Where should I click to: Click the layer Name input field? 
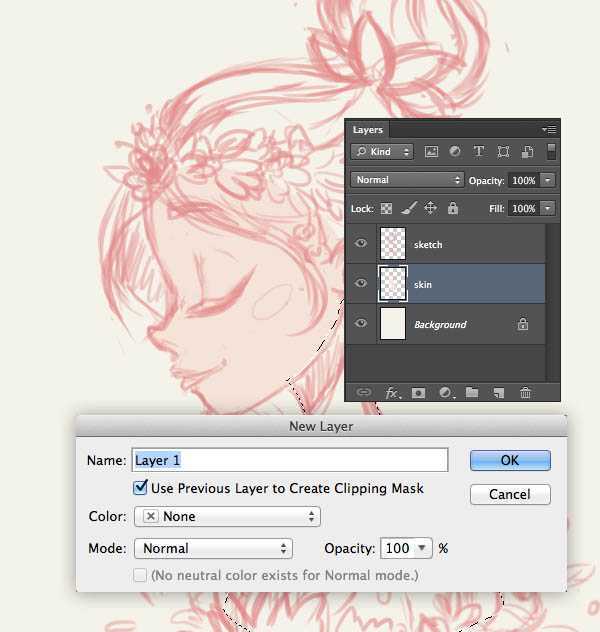click(x=290, y=460)
